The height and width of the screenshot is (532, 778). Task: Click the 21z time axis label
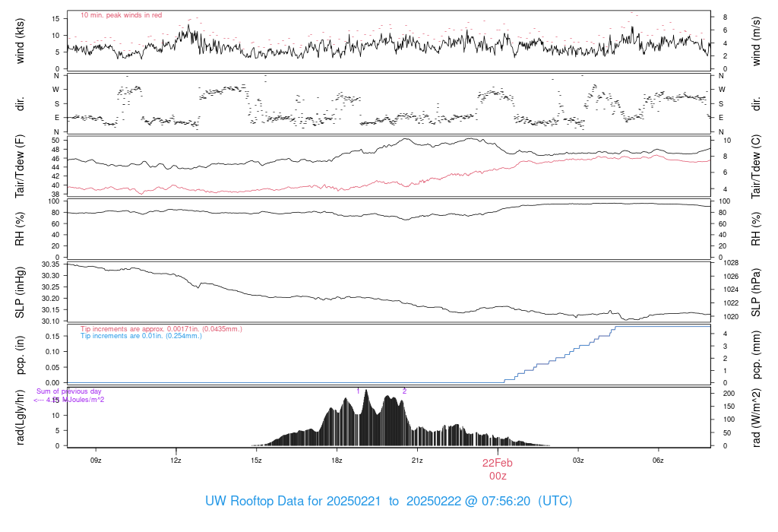(417, 461)
